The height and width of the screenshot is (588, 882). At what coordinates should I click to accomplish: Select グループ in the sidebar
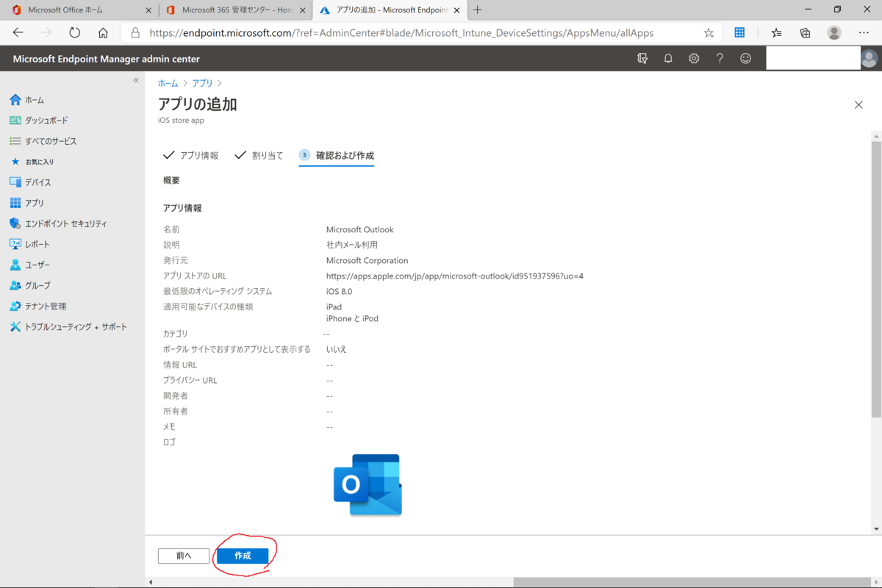[x=38, y=285]
